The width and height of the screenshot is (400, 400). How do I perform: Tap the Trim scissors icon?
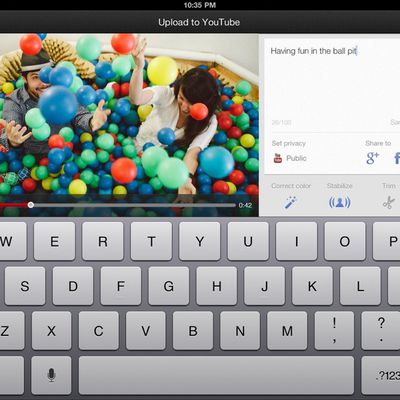pyautogui.click(x=389, y=202)
